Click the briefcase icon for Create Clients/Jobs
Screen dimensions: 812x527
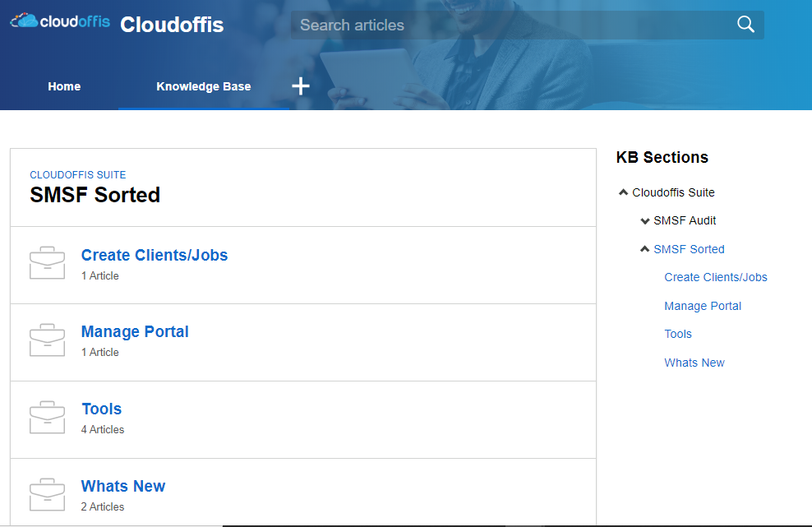47,263
